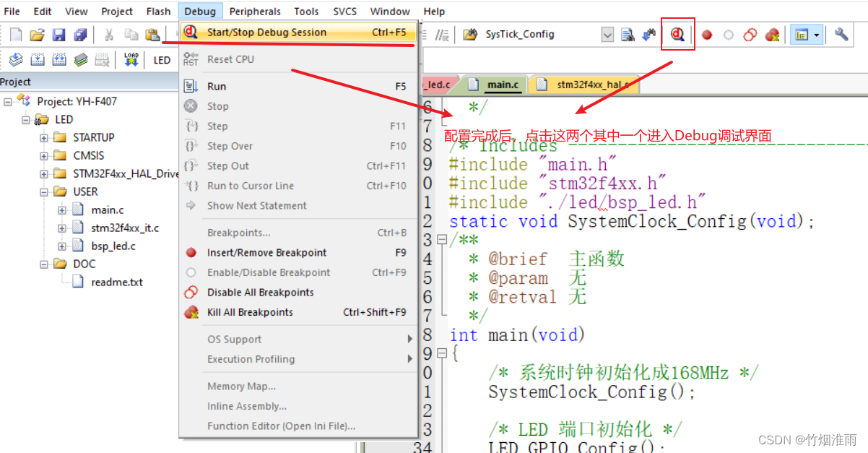Screen dimensions: 868x453
Task: Click the Kill All Breakpoints toolbar icon
Action: coord(771,34)
